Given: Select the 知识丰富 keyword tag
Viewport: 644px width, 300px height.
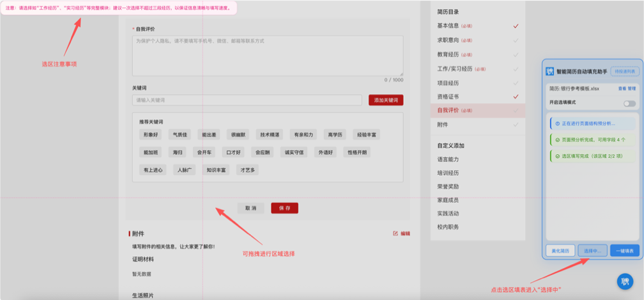Looking at the screenshot, I should (216, 170).
